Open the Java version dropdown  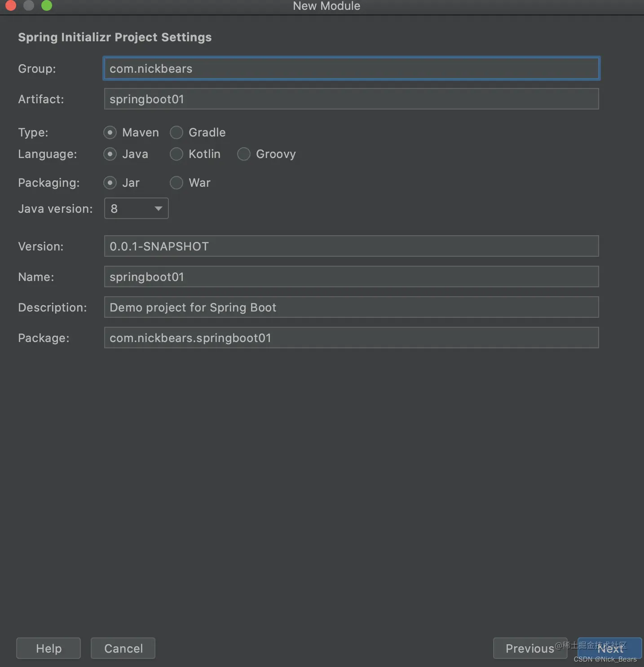tap(137, 208)
